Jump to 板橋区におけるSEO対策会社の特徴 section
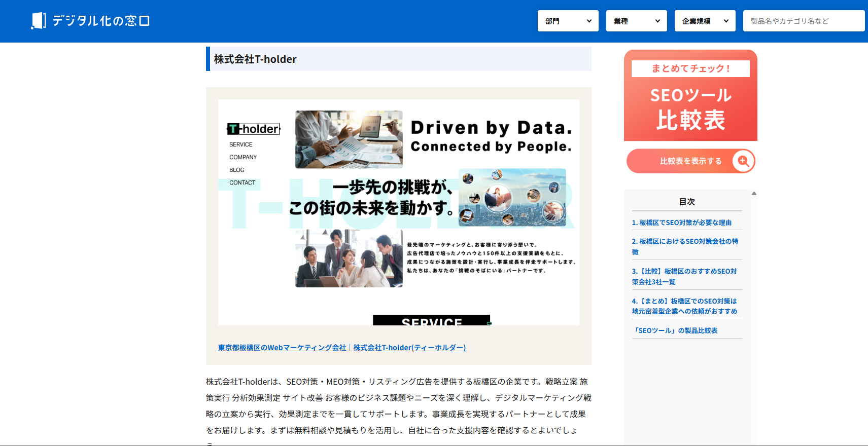The image size is (868, 446). tap(685, 246)
